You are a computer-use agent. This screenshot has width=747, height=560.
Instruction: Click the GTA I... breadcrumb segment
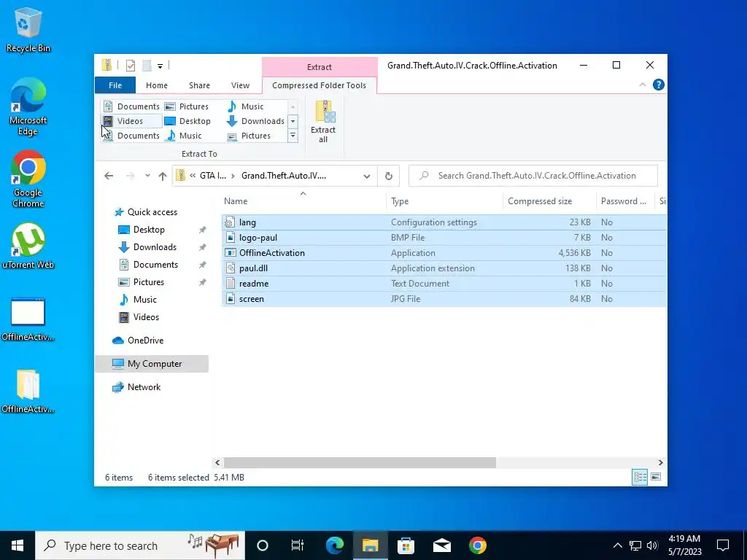point(212,176)
